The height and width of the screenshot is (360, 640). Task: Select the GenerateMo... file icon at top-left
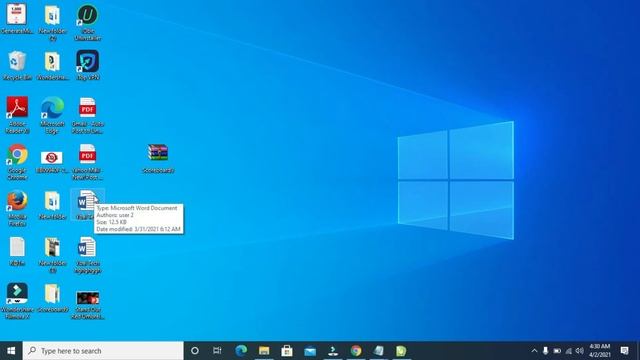tap(17, 15)
